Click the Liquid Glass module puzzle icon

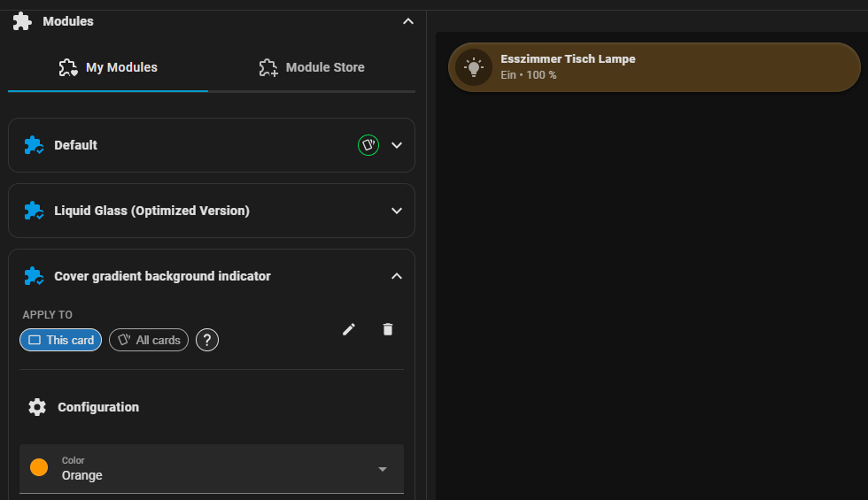[x=34, y=211]
